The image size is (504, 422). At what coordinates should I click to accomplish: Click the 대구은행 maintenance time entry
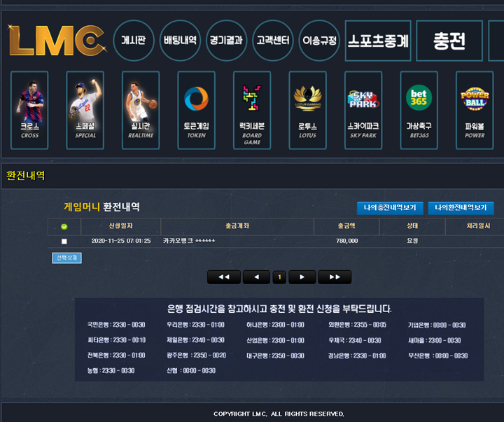[276, 356]
